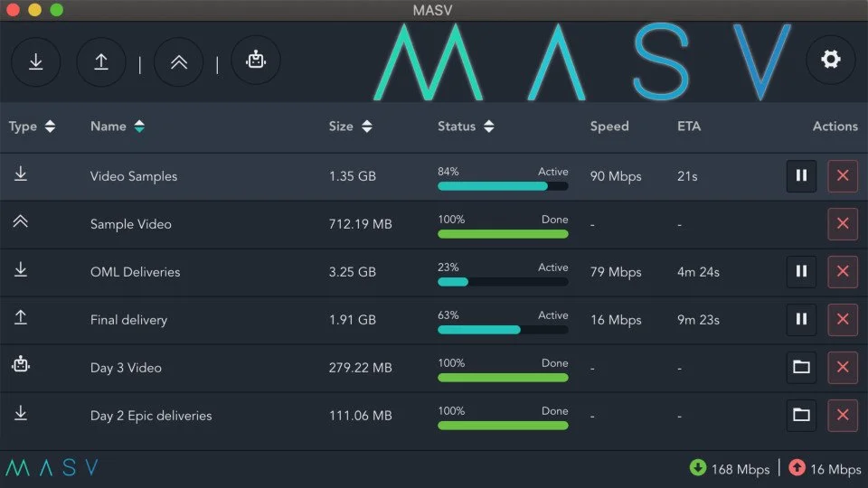This screenshot has width=868, height=488.
Task: Cancel the Sample Video transfer
Action: 843,223
